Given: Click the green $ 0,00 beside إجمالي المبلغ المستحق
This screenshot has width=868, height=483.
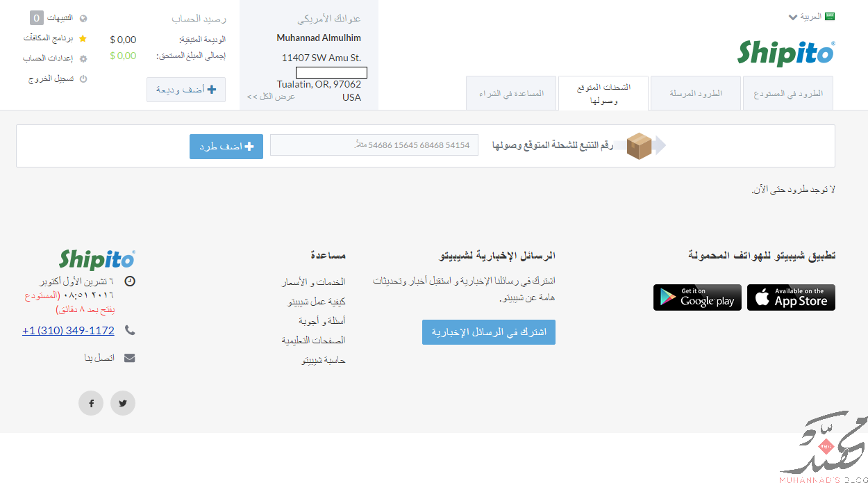Looking at the screenshot, I should pos(123,56).
